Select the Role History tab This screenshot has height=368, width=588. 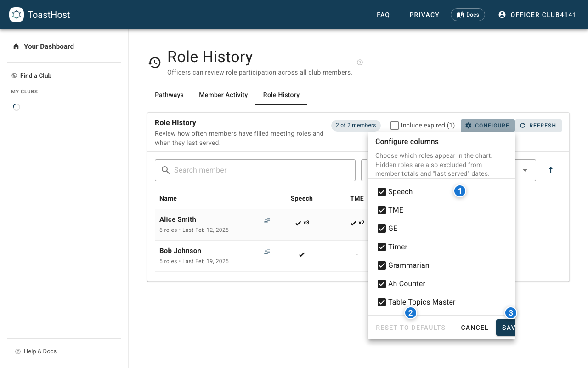click(x=281, y=95)
